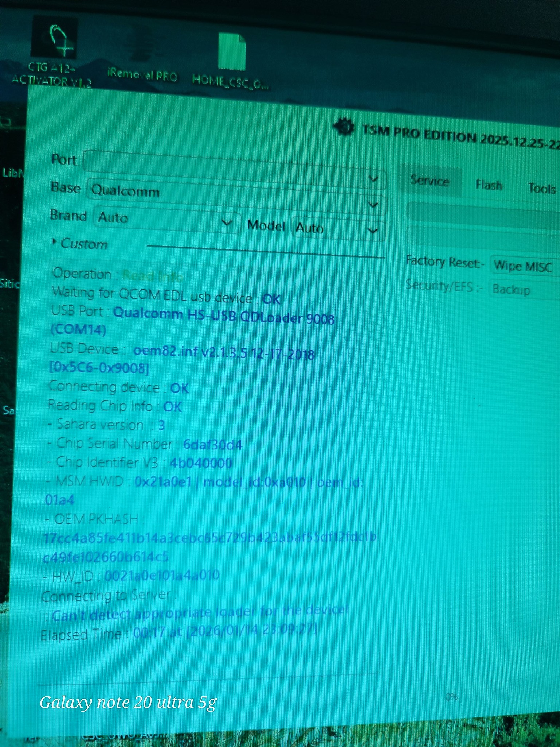Click the (COM14) port text in the log
The height and width of the screenshot is (747, 560).
coord(78,330)
